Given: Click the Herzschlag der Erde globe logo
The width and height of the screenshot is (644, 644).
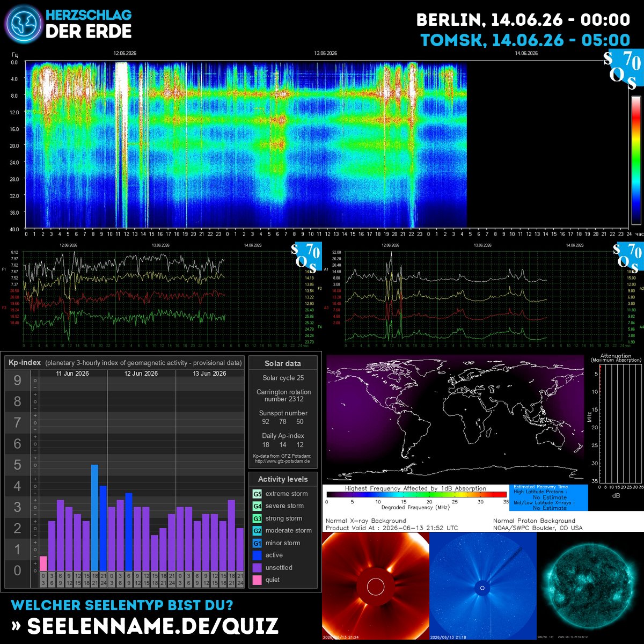Looking at the screenshot, I should click(23, 24).
